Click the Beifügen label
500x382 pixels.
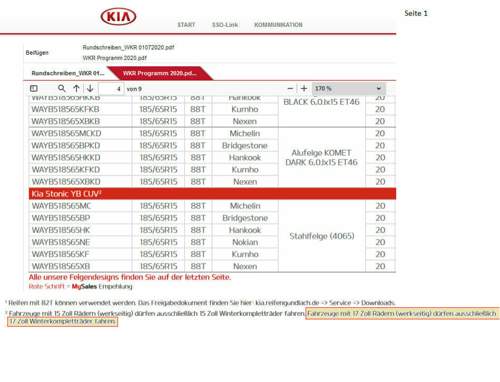click(37, 53)
